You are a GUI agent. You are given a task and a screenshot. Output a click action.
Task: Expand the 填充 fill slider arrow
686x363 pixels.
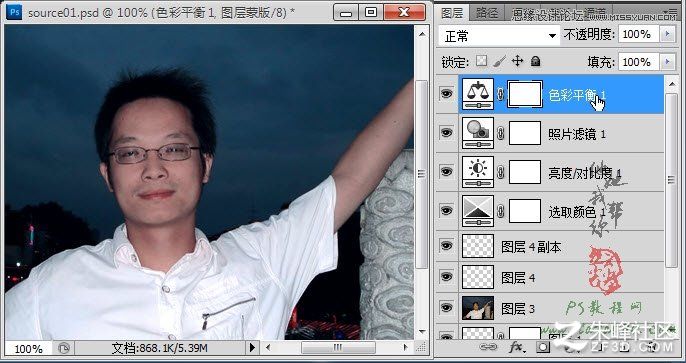(668, 62)
